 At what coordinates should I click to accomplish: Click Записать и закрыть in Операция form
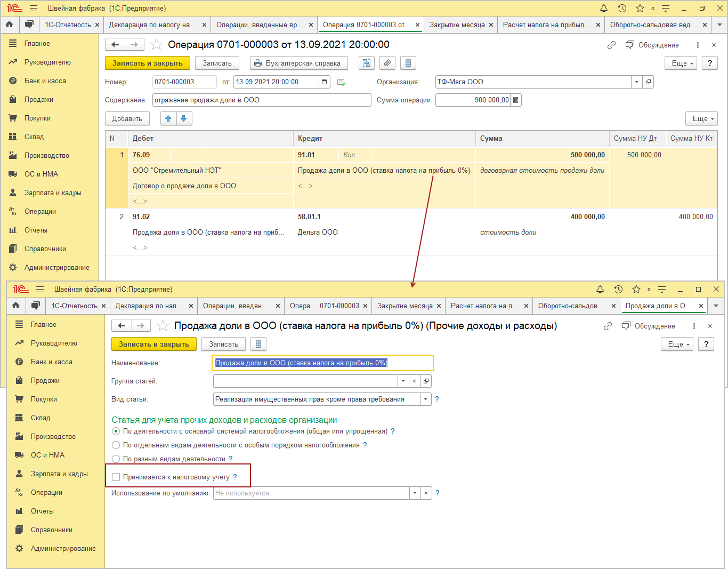coord(148,63)
